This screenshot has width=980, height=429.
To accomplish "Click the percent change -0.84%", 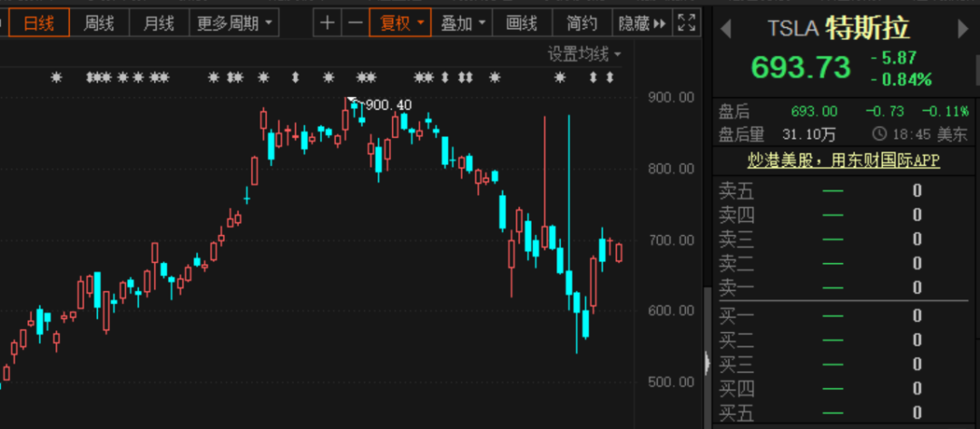I will point(901,80).
